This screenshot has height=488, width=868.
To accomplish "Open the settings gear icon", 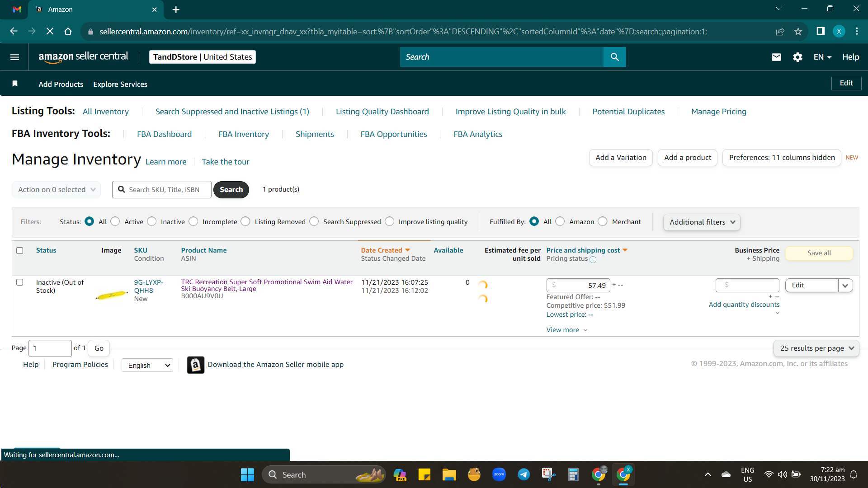I will point(797,57).
